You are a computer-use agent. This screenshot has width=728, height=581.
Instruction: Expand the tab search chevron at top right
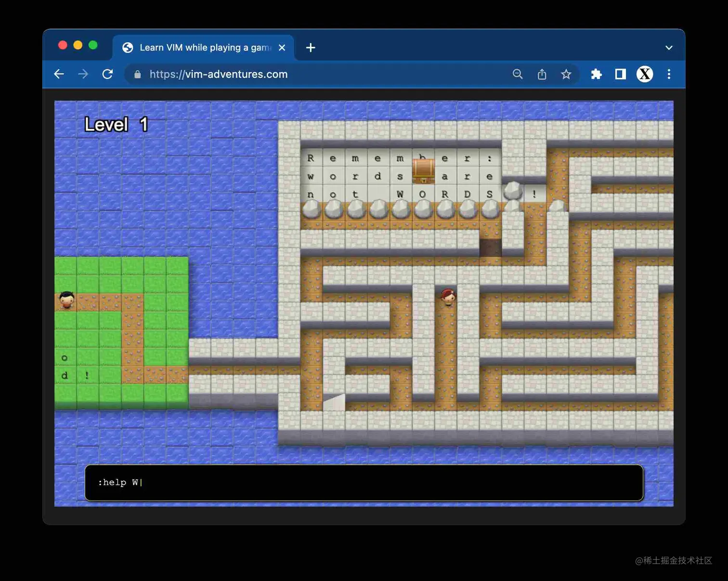(x=669, y=48)
